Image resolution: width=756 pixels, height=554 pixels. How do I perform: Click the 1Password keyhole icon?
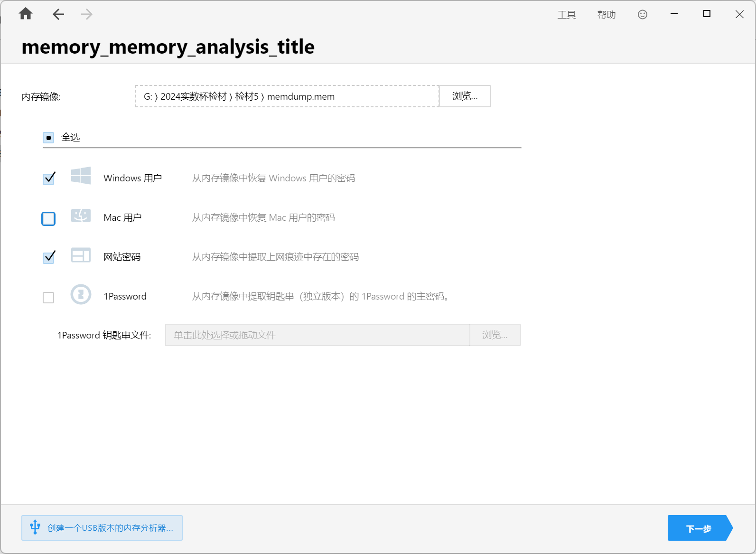click(81, 294)
